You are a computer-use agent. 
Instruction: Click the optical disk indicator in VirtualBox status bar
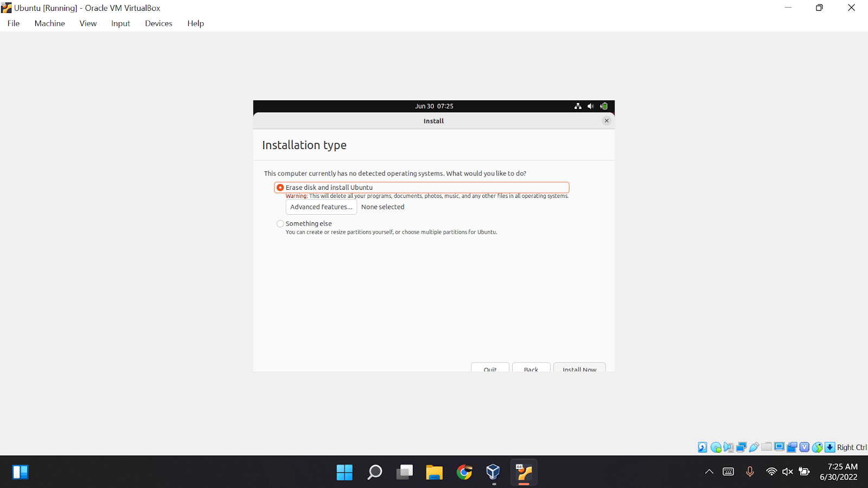716,447
